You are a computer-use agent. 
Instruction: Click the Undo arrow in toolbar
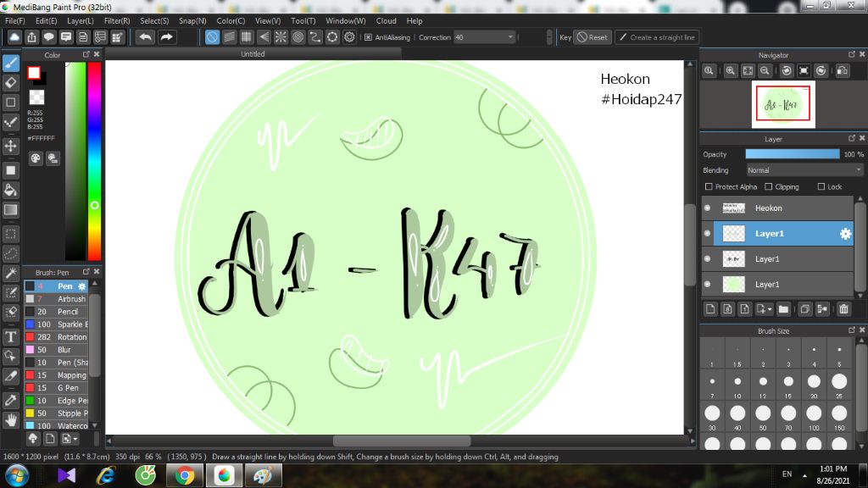coord(146,37)
